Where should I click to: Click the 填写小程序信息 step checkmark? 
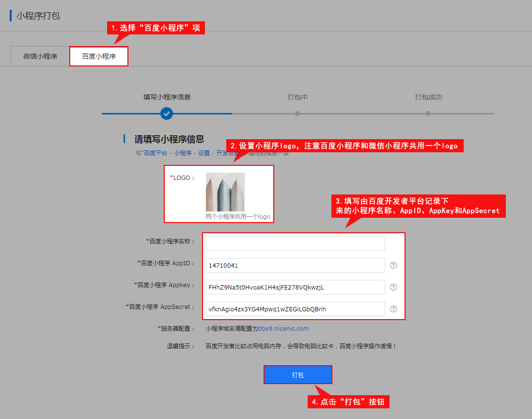coord(167,113)
